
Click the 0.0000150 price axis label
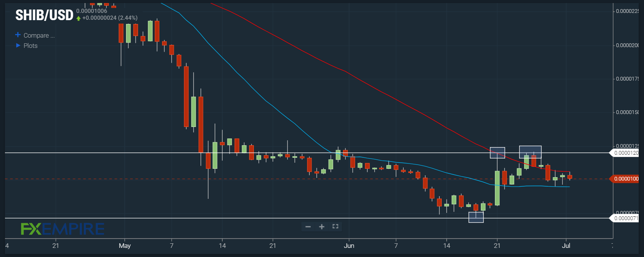[x=627, y=112]
